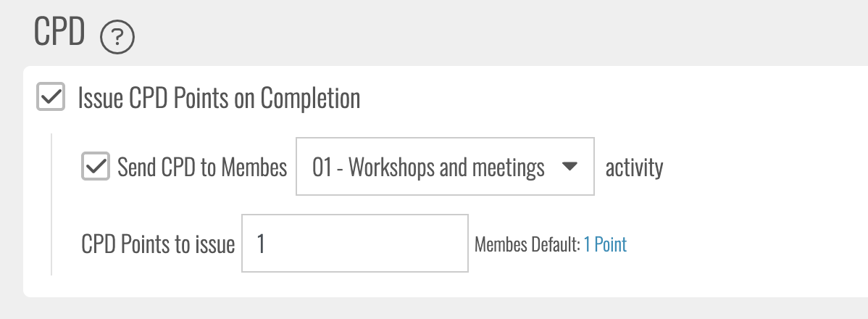Viewport: 868px width, 319px height.
Task: Open the activity dropdown caret arrow
Action: point(569,167)
